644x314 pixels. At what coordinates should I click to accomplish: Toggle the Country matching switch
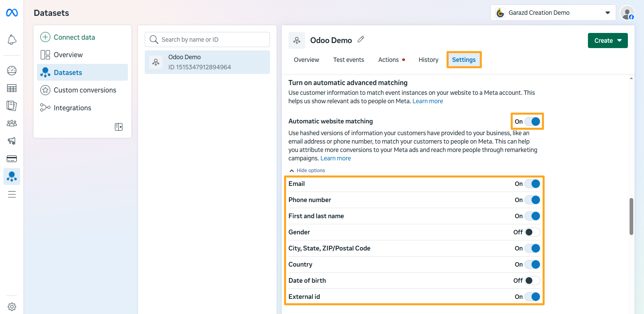click(533, 265)
